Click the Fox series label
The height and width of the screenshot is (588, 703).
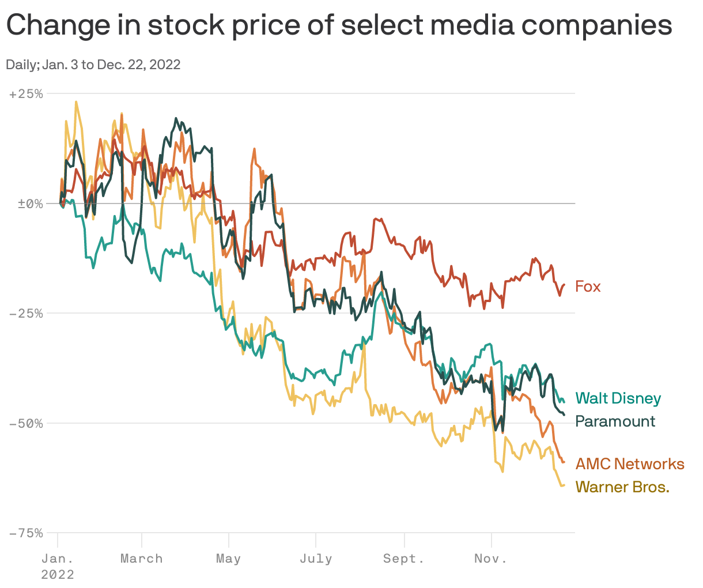588,287
